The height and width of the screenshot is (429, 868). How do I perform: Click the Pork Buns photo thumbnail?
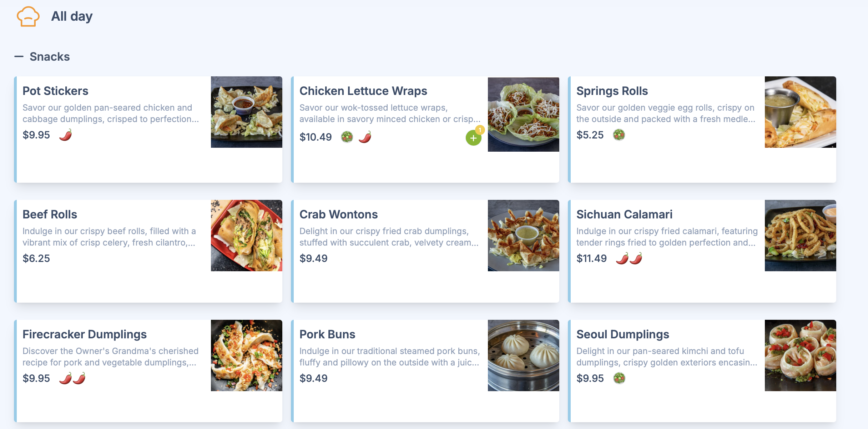click(x=523, y=355)
